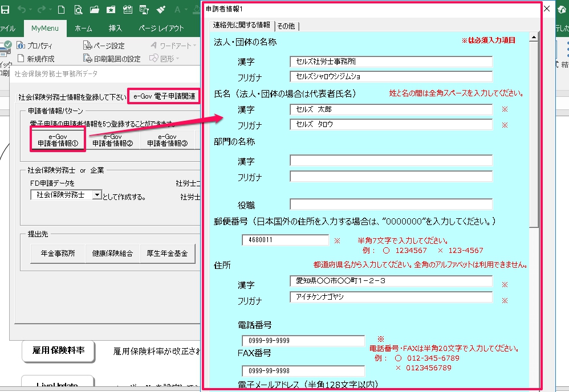
Task: Open the font color dropdown arrow
Action: 186,10
